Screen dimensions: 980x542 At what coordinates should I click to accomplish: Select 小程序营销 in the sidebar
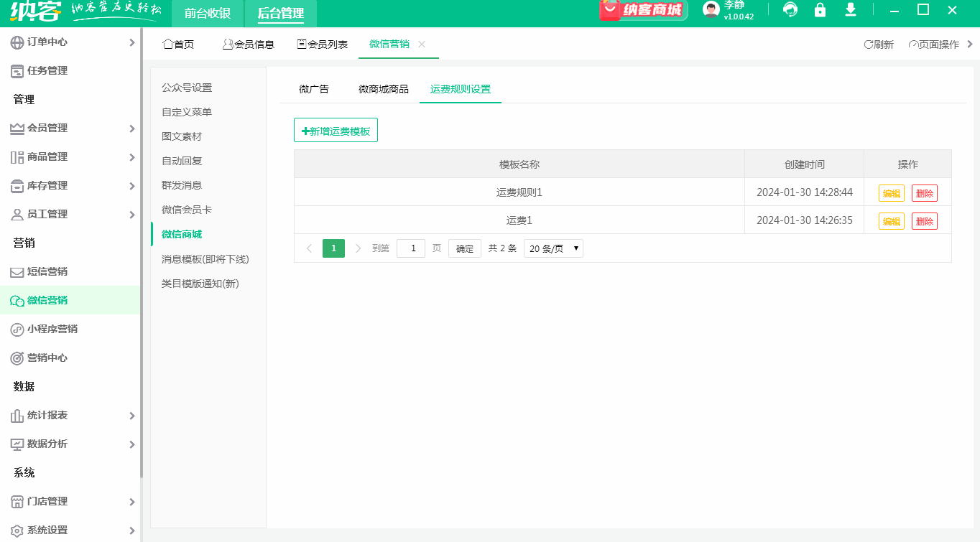(x=50, y=329)
